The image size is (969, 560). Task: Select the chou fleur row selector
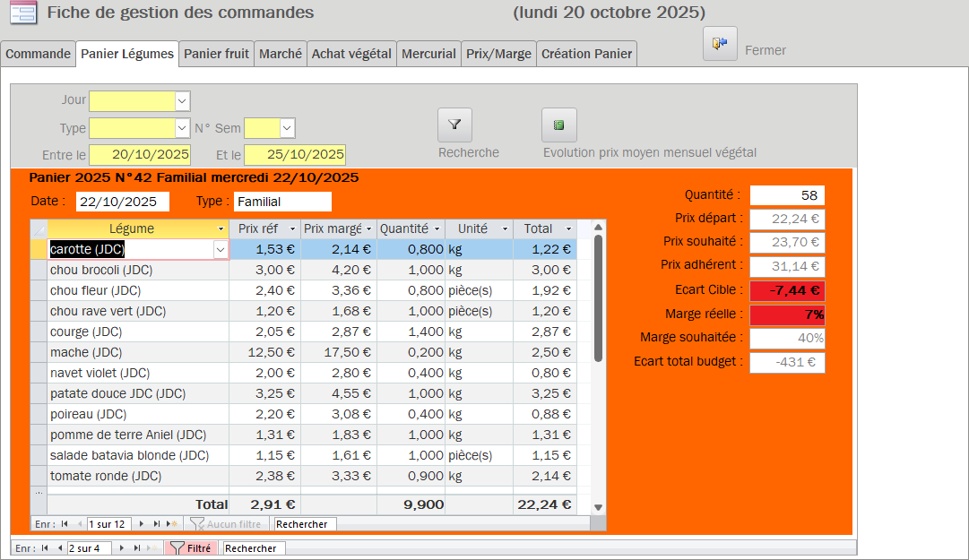click(39, 290)
